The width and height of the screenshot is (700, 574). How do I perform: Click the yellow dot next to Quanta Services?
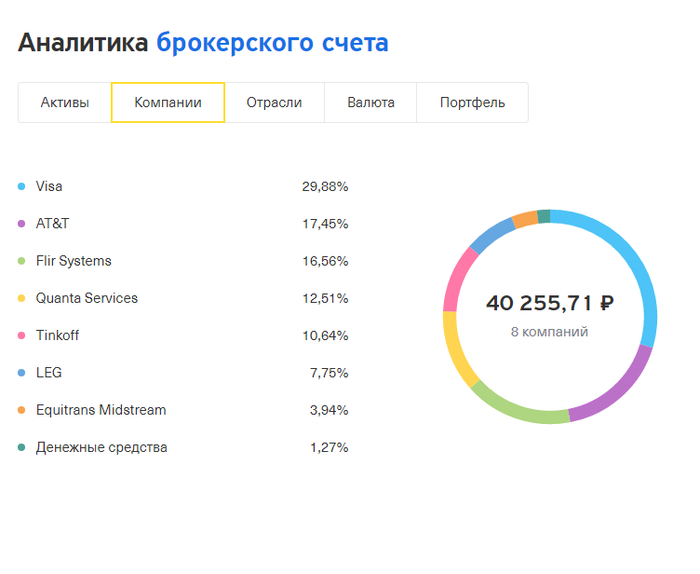[21, 298]
